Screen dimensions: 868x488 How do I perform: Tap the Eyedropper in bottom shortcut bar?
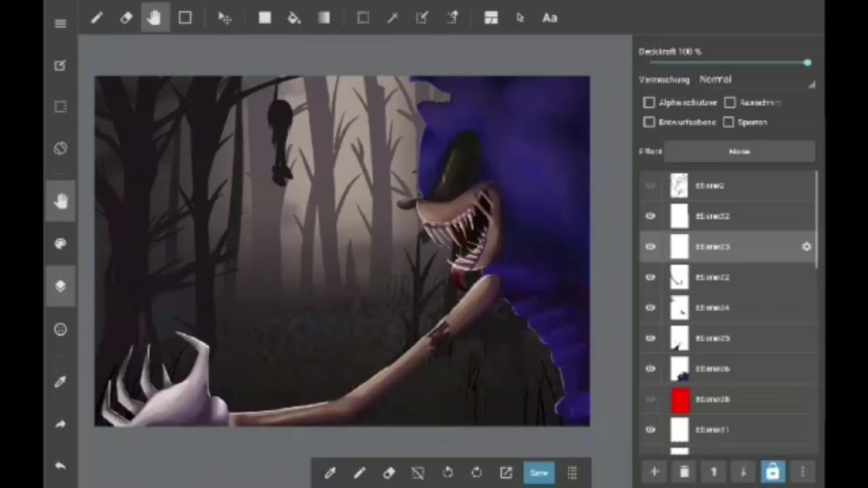(330, 473)
